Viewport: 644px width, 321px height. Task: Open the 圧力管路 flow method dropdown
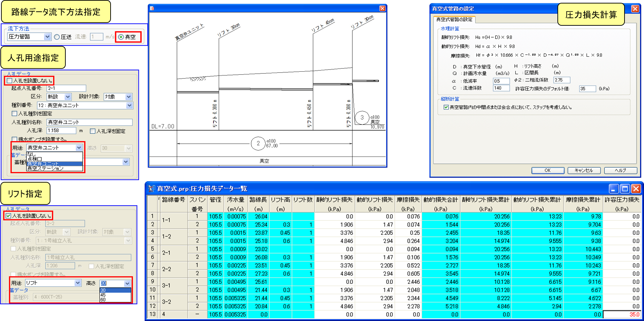tap(47, 37)
